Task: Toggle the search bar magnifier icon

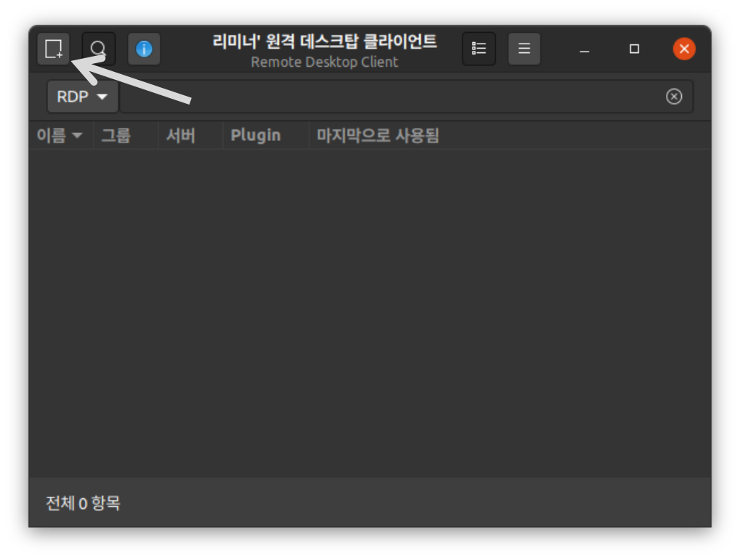Action: [98, 49]
